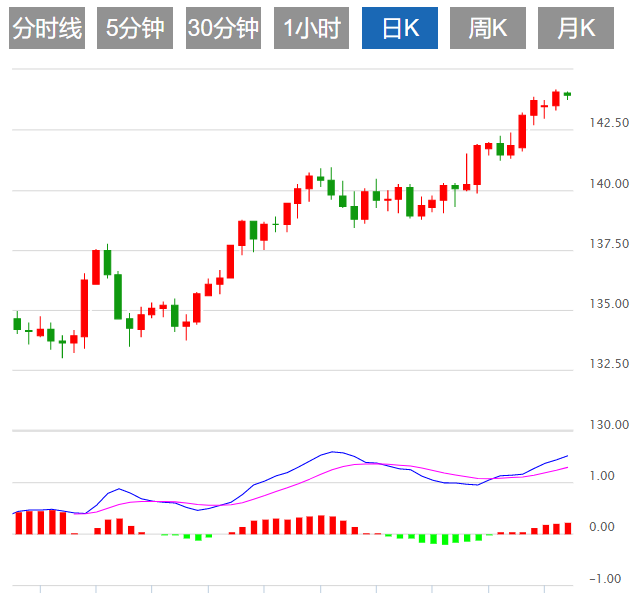Switch to the 周K weekly chart

point(488,29)
